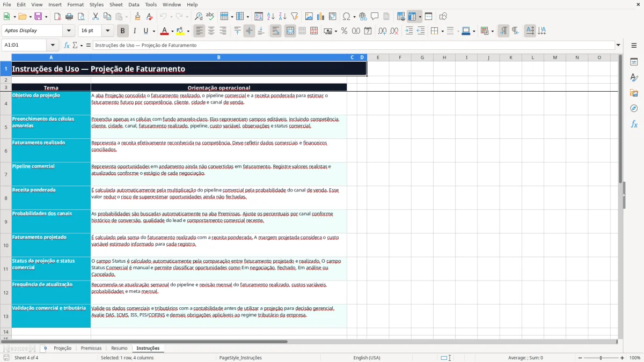
Task: Align the cell text right
Action: 223,31
